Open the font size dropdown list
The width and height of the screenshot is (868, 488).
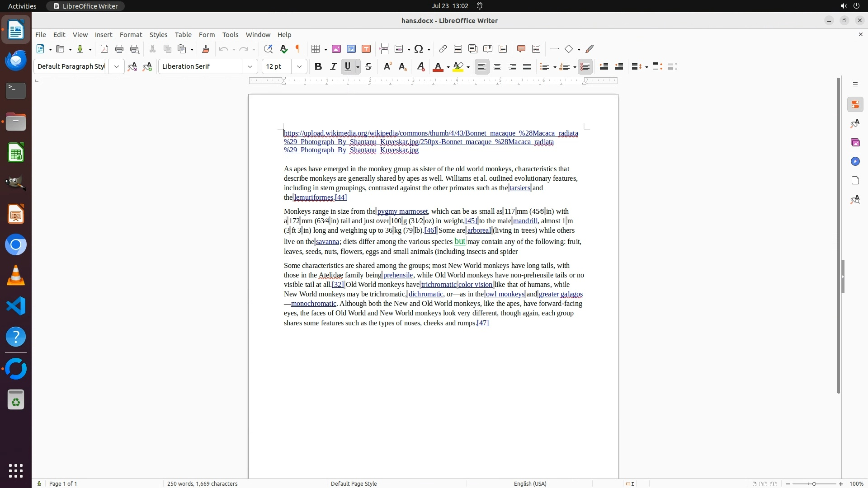(299, 67)
